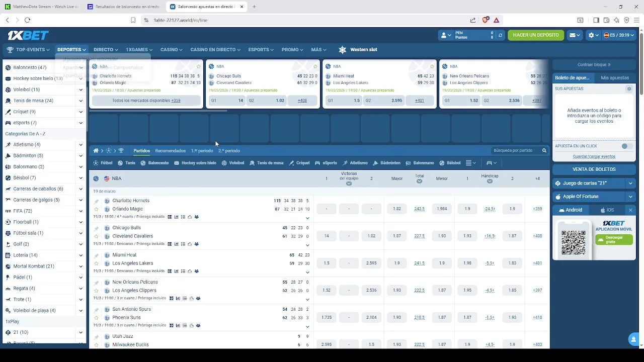
Task: Open language ES / 20:19 dropdown
Action: (619, 35)
